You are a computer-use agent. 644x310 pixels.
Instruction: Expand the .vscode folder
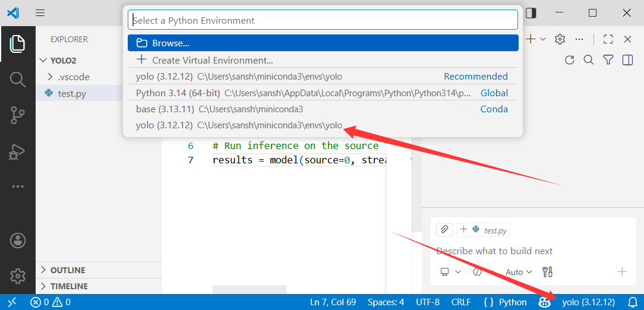(80, 77)
